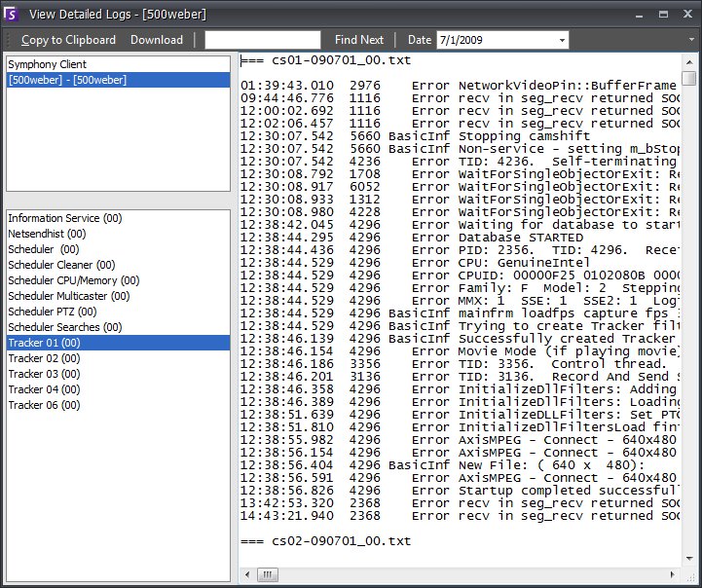This screenshot has height=588, width=702.
Task: Click the cs01-090701_00.txt header line
Action: (325, 60)
